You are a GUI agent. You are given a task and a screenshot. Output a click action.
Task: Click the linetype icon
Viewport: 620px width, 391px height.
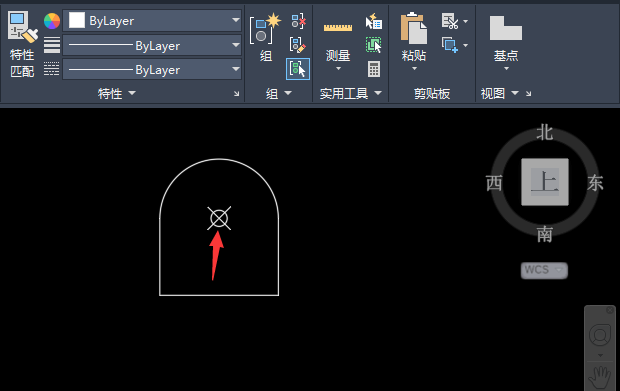(x=52, y=69)
